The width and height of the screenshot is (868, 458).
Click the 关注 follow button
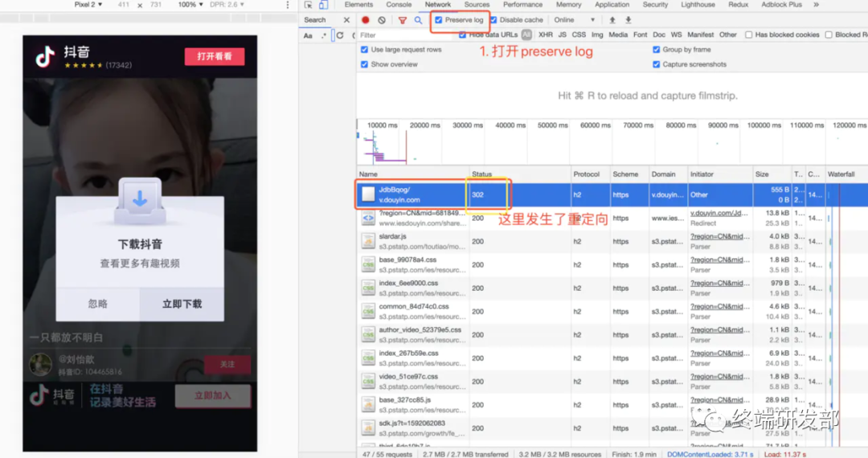(227, 365)
